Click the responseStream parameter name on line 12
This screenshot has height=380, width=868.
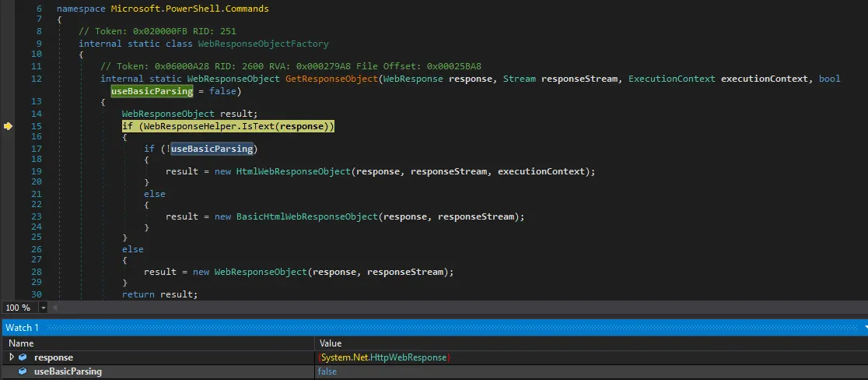[x=579, y=79]
